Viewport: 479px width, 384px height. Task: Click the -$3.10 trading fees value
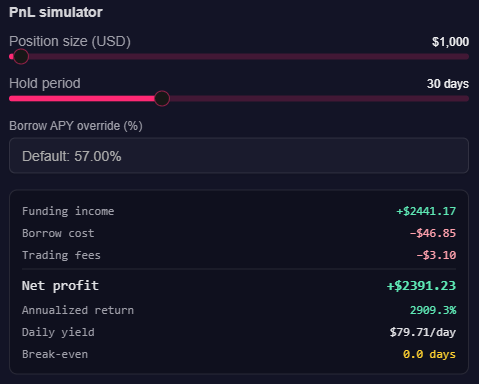pyautogui.click(x=436, y=255)
